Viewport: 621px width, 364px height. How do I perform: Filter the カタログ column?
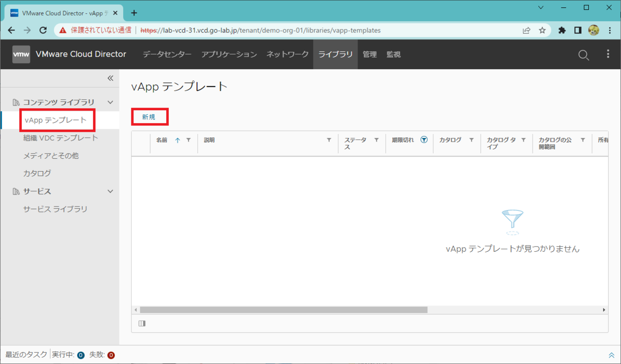pos(471,140)
